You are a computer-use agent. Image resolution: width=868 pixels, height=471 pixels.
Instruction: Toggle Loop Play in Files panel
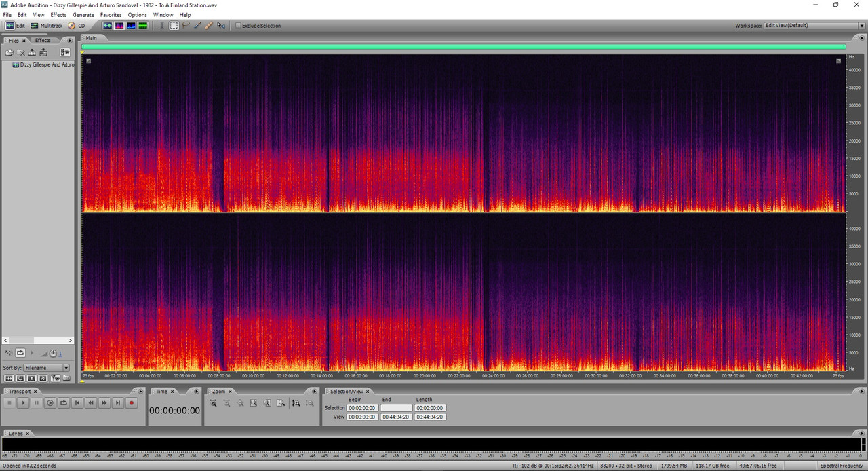pos(20,353)
